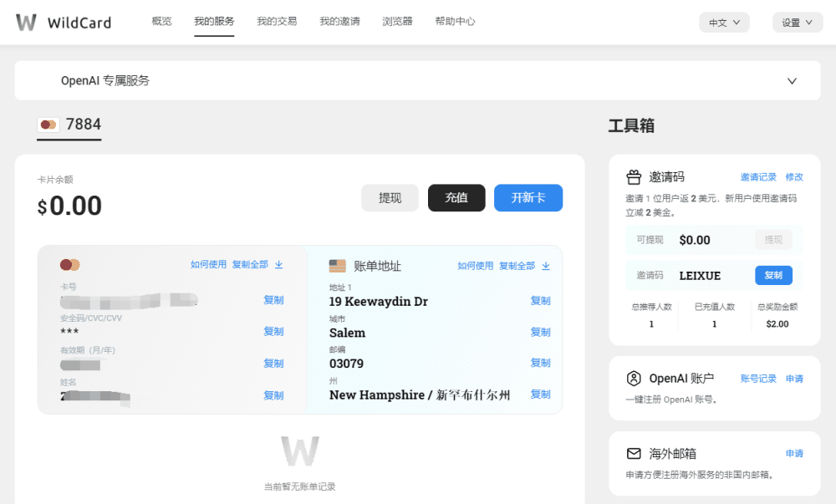This screenshot has width=836, height=504.
Task: Click the download icon in the billing address header
Action: click(x=545, y=266)
